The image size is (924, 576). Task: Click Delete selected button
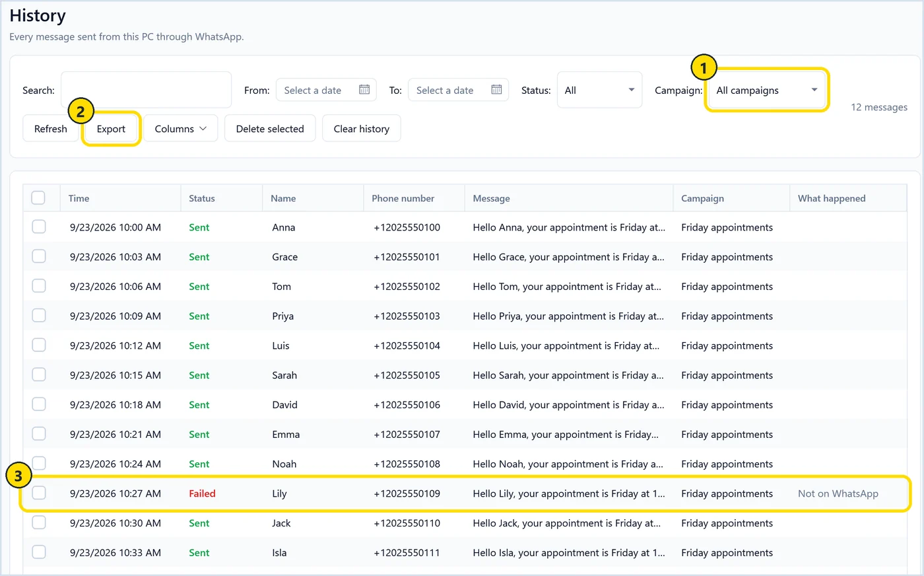click(x=270, y=129)
